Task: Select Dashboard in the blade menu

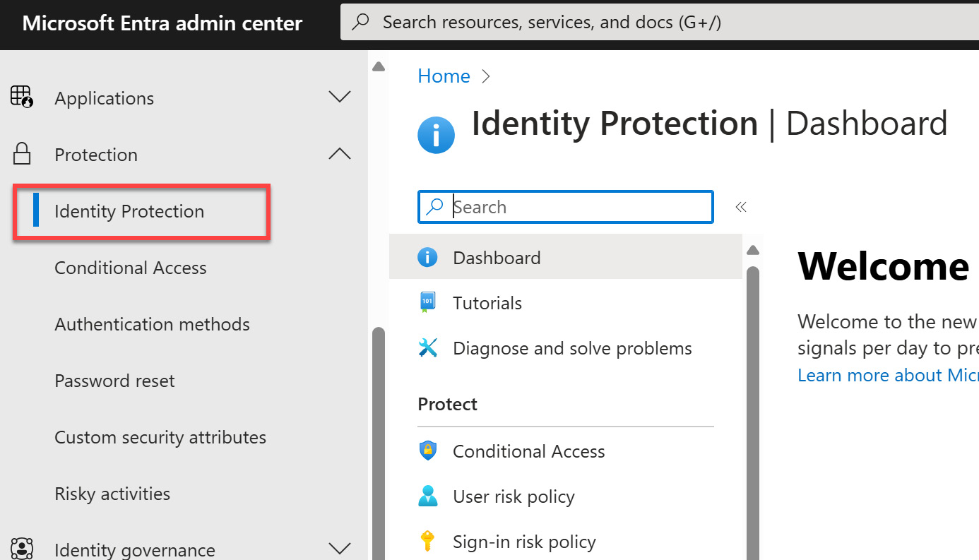Action: point(565,257)
